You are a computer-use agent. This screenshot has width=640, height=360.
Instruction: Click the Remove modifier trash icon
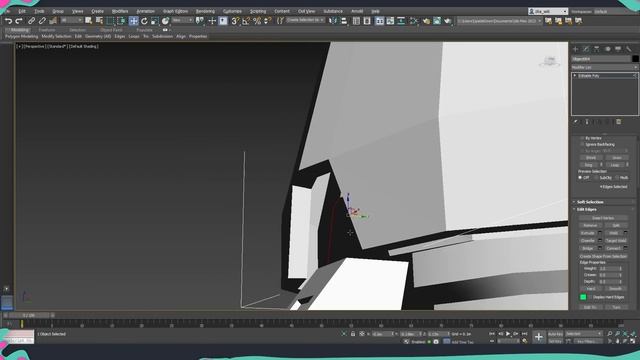click(x=618, y=122)
